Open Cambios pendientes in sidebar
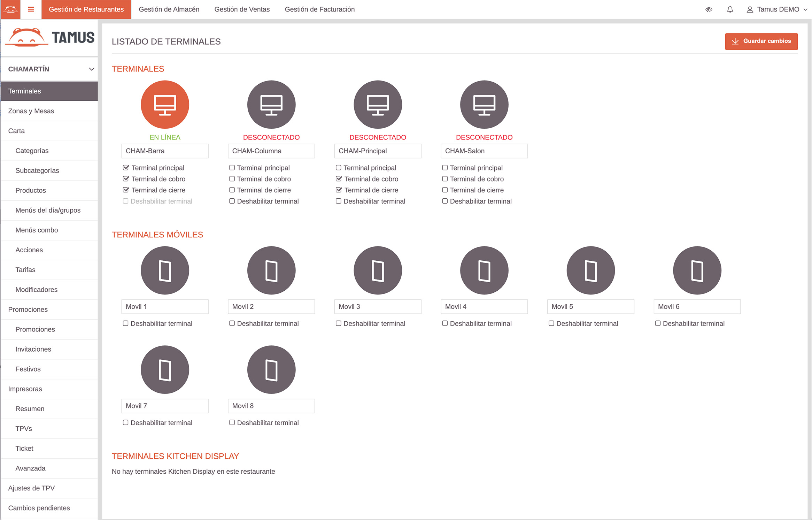The height and width of the screenshot is (520, 812). click(x=39, y=508)
